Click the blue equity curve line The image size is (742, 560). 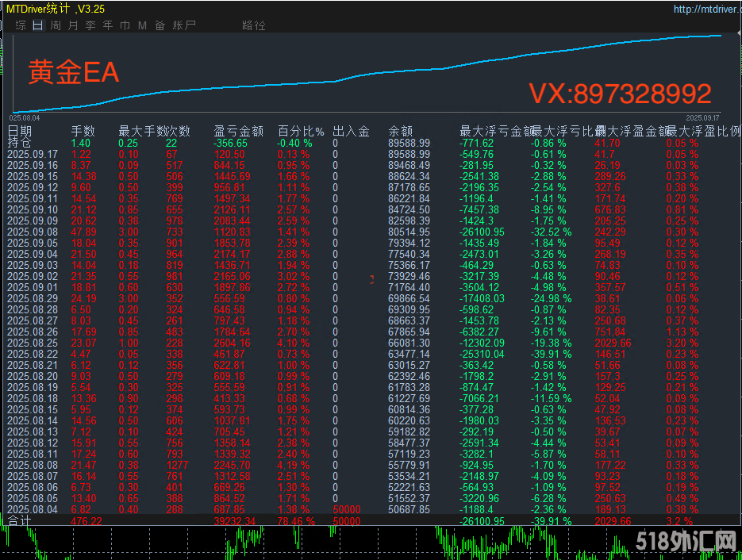coord(397,72)
